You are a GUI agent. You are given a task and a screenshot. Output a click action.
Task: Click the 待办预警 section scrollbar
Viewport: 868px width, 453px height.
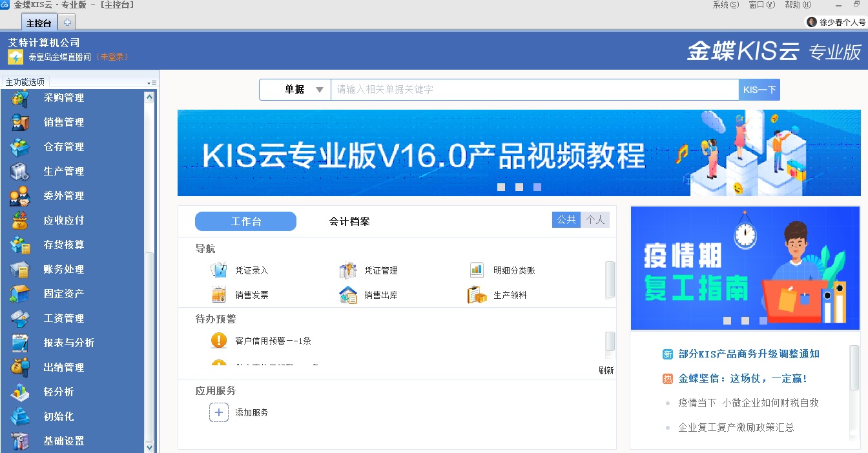coord(610,341)
